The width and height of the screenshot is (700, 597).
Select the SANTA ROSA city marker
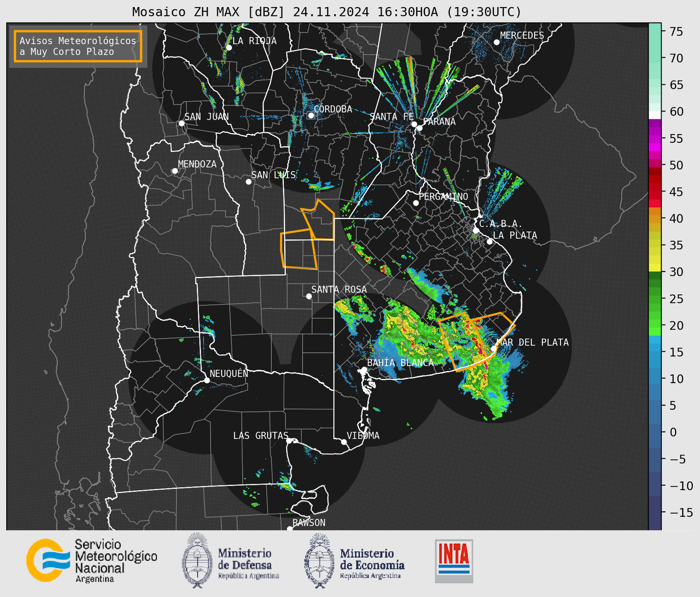(309, 296)
